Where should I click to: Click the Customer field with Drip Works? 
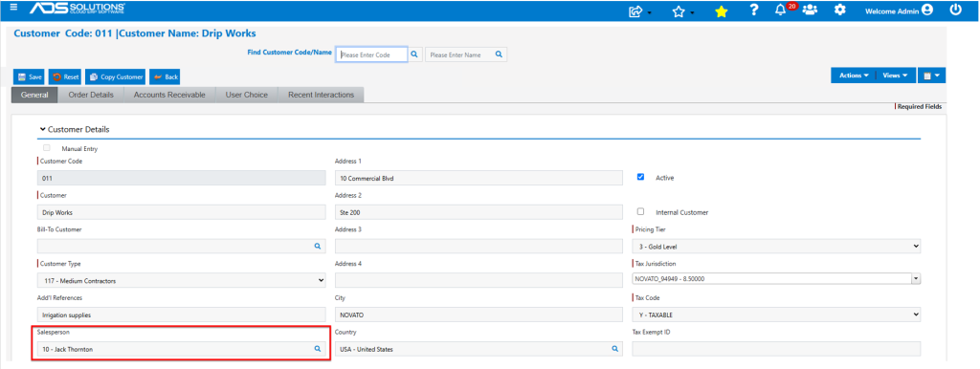(182, 212)
